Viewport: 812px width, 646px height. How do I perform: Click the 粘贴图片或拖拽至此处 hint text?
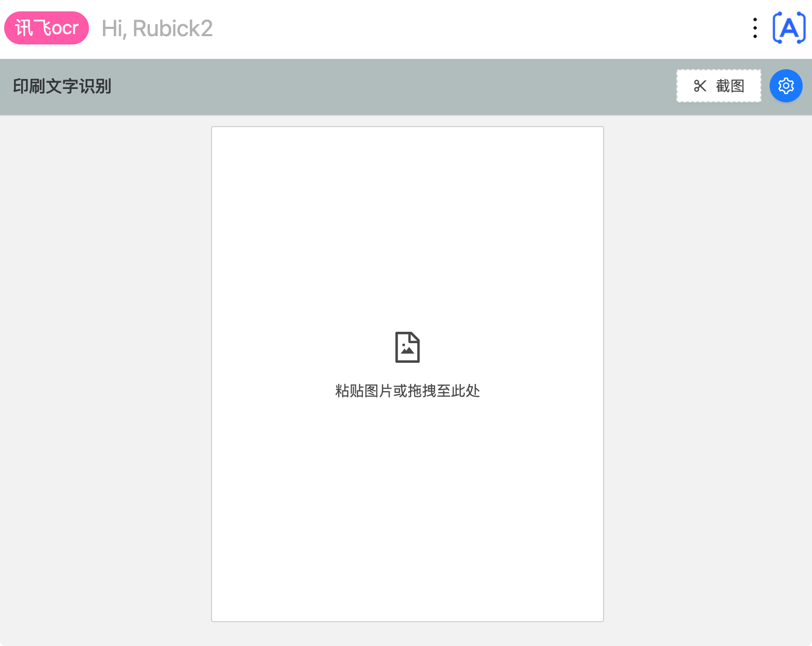coord(407,391)
